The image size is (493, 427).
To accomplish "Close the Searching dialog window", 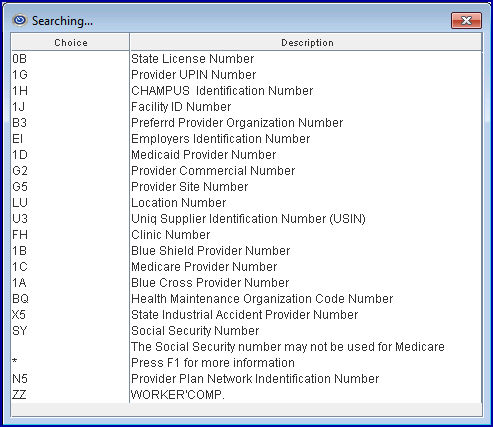I will click(466, 21).
